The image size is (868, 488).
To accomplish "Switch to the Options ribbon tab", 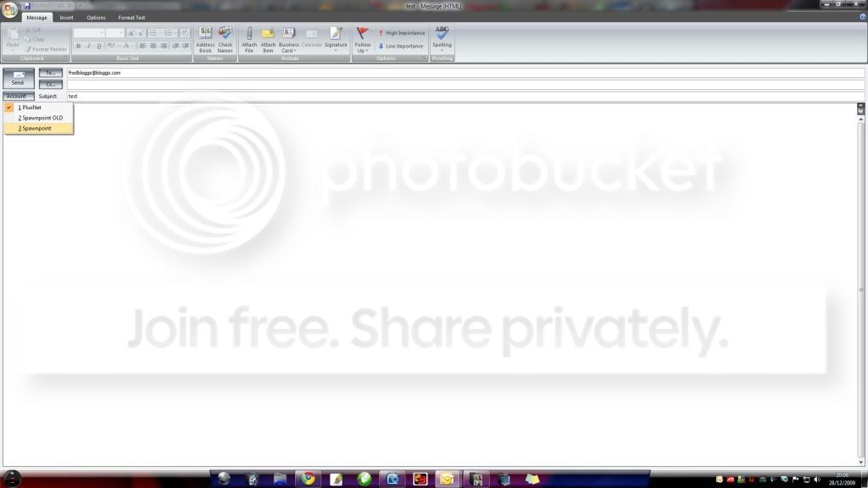I will (97, 18).
